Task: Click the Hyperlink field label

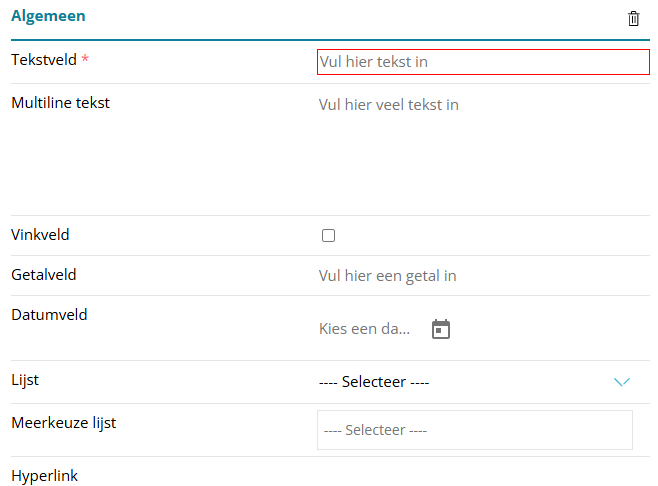Action: [44, 476]
